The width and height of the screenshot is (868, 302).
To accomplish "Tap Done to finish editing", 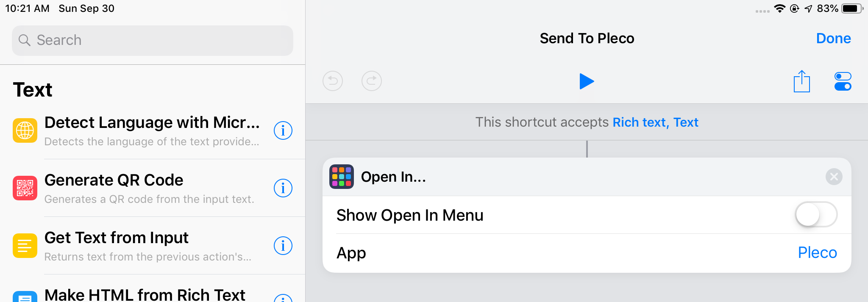I will coord(833,39).
